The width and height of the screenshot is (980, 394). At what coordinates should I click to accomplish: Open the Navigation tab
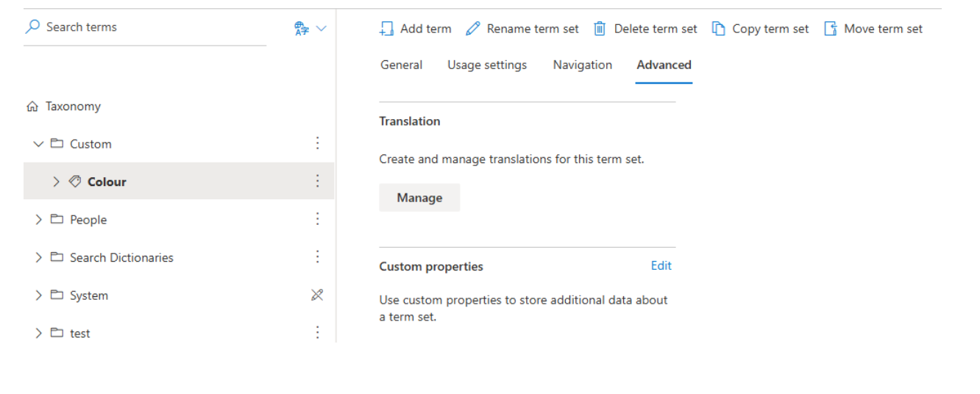tap(583, 65)
